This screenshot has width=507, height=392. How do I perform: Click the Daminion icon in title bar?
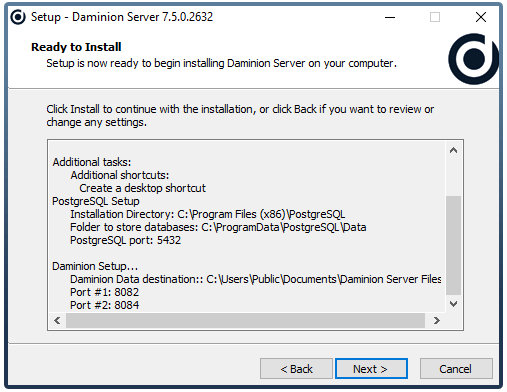18,17
